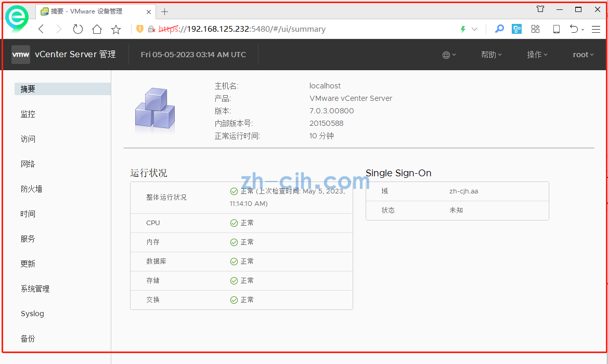The width and height of the screenshot is (608, 364).
Task: Click product value VMware vCenter Server
Action: tap(351, 98)
